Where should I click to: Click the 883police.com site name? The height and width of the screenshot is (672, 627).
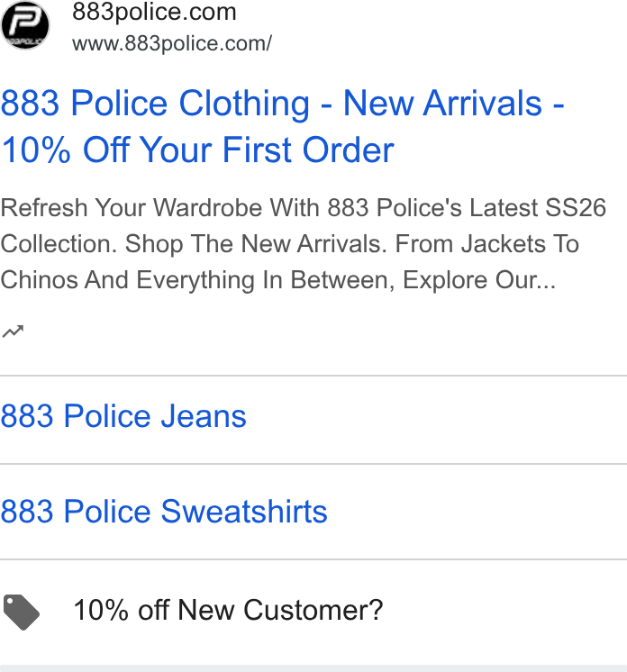point(154,12)
